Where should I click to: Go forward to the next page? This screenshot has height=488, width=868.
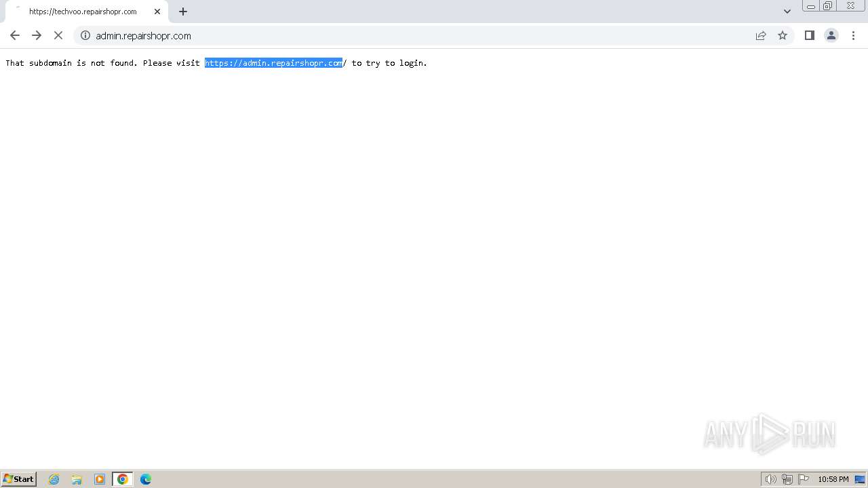point(37,35)
